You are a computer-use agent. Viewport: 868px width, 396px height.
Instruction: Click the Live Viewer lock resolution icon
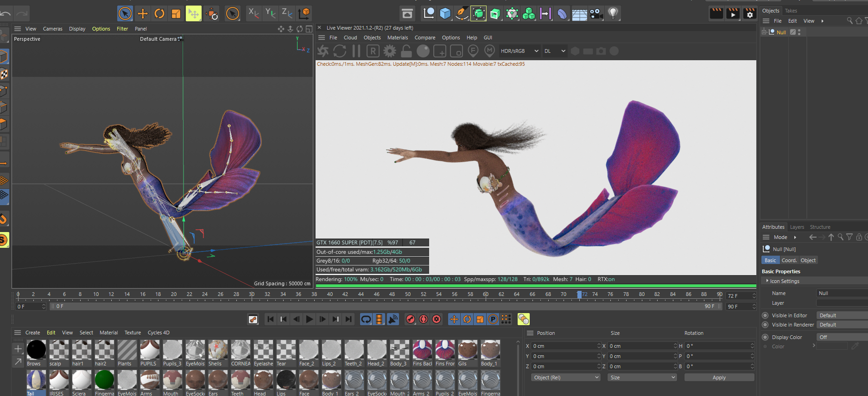click(406, 51)
